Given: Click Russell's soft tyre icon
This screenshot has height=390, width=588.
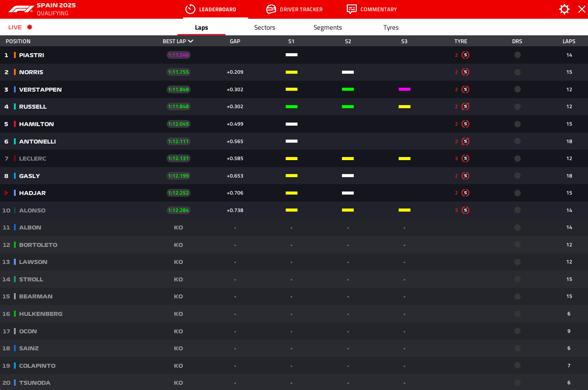Looking at the screenshot, I should 465,106.
